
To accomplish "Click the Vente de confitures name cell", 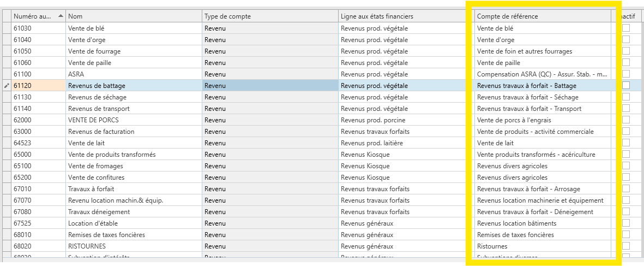I will click(x=134, y=178).
